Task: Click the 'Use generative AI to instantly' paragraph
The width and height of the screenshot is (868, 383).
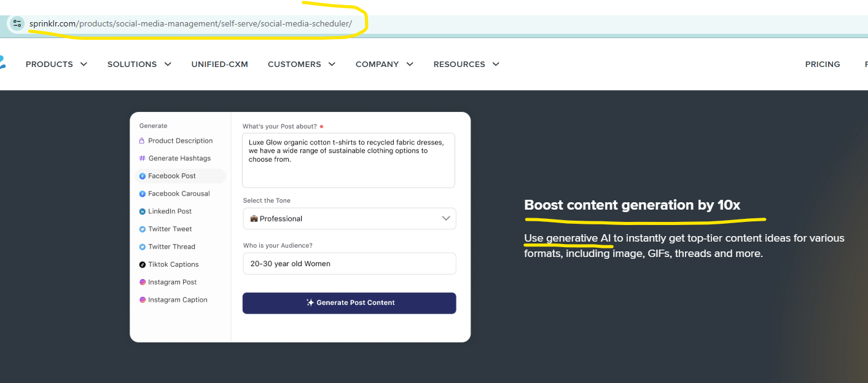Action: pyautogui.click(x=684, y=246)
